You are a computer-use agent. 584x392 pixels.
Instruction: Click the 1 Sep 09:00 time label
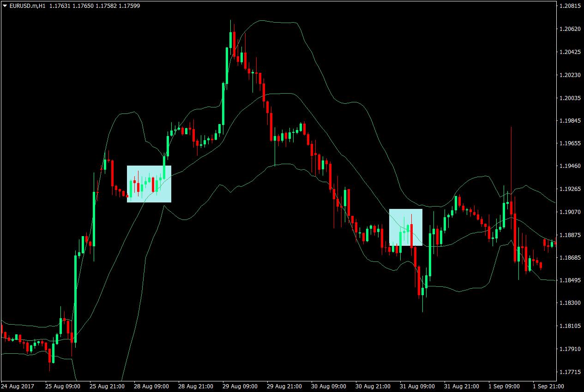[505, 386]
